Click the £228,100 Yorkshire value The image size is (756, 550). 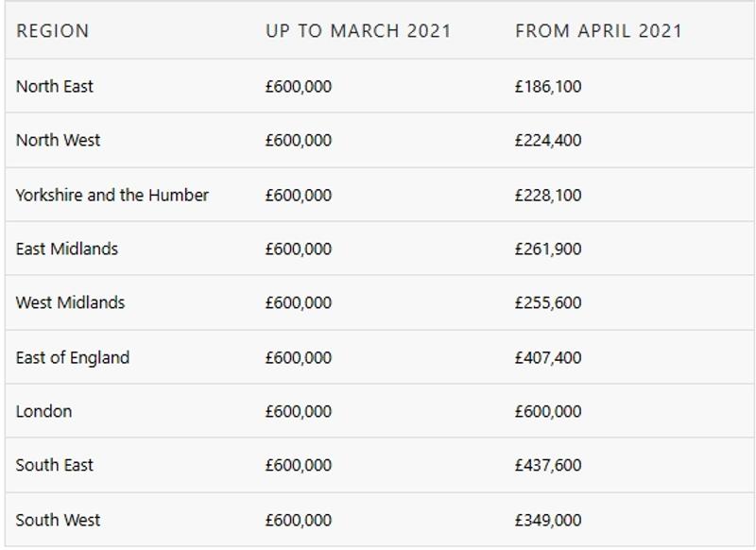point(548,196)
